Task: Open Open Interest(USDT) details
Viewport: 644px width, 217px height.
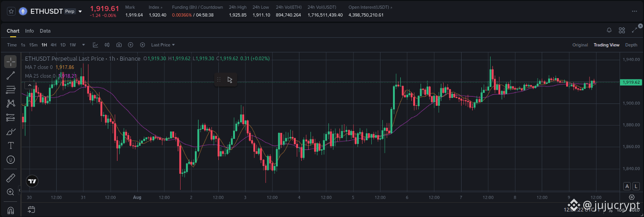Action: click(370, 7)
